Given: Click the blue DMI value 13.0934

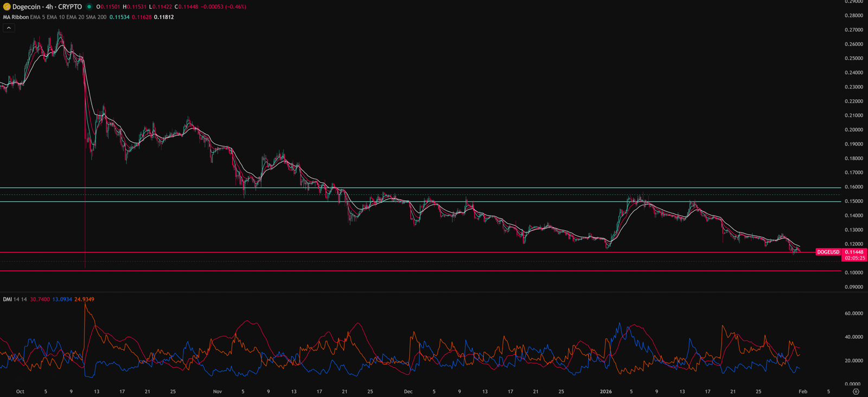Looking at the screenshot, I should point(62,299).
